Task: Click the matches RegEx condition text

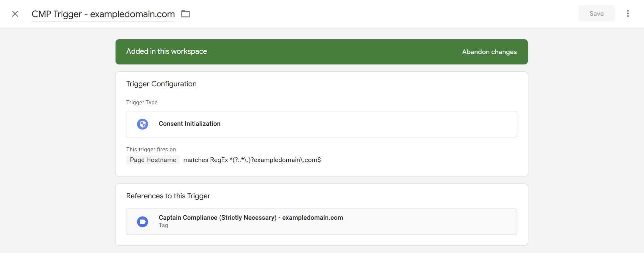Action: tap(252, 160)
